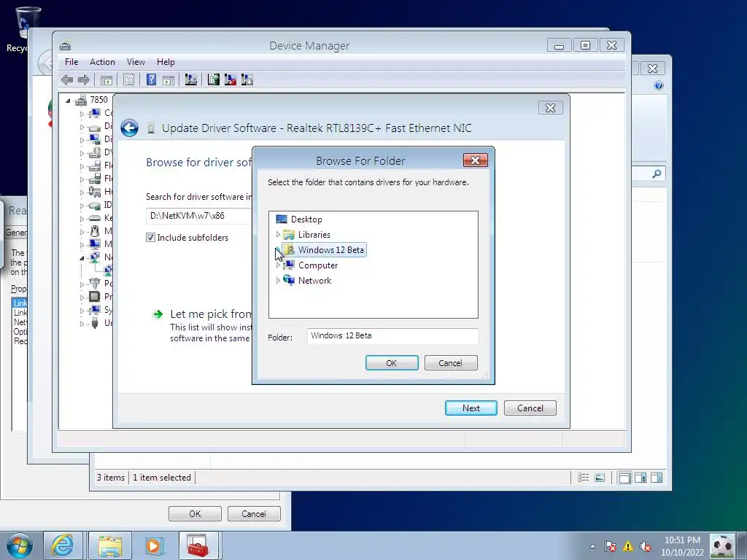Click the Folder name input field
The height and width of the screenshot is (560, 747).
pyautogui.click(x=392, y=335)
